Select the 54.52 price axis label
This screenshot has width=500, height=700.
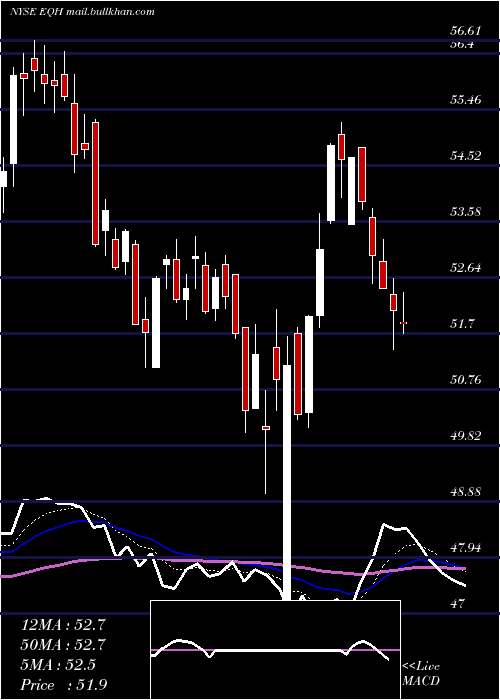[465, 156]
